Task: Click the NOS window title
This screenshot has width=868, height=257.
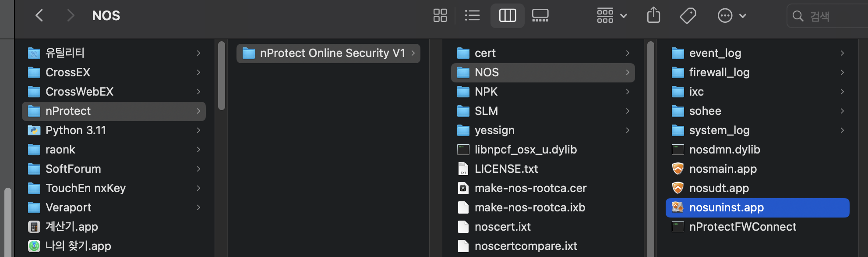Action: click(x=106, y=16)
